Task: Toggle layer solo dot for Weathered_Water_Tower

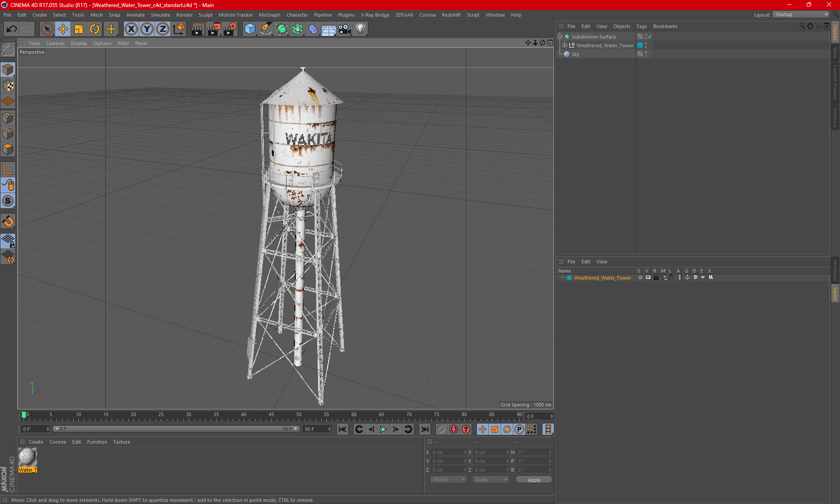Action: pyautogui.click(x=640, y=277)
